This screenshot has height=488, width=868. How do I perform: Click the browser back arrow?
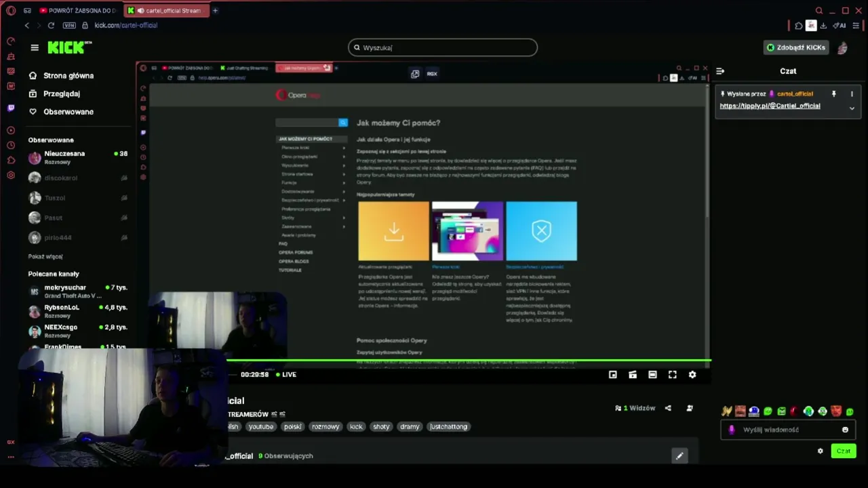[27, 25]
